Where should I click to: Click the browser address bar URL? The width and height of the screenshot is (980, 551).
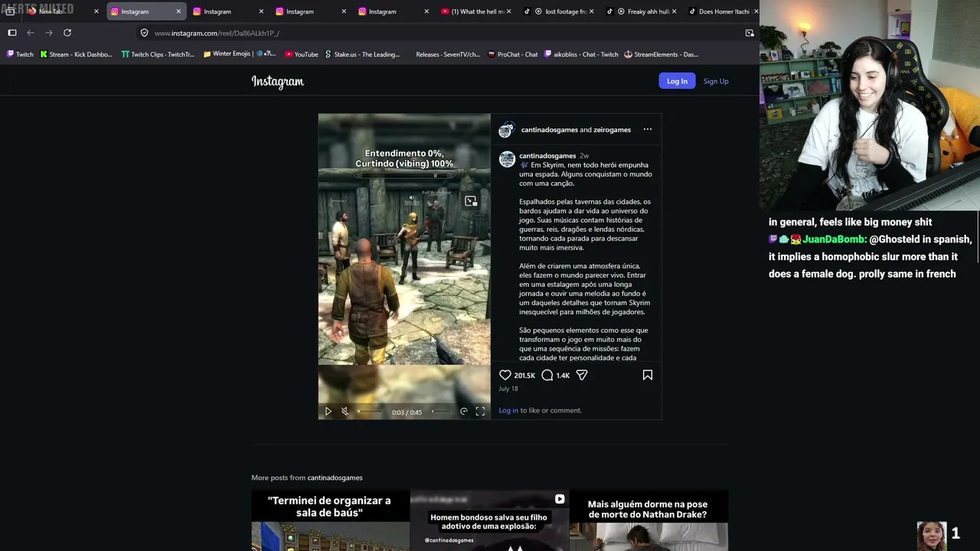217,34
